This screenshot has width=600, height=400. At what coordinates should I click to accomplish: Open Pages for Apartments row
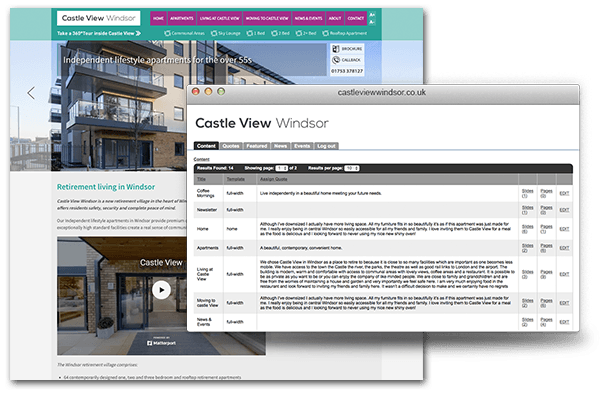click(546, 248)
